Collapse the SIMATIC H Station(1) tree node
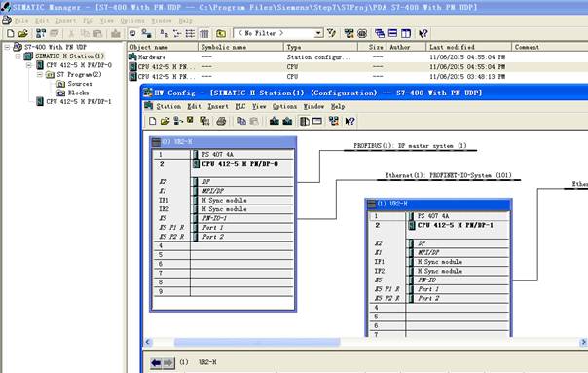Screen dimensions: 588x373 [18, 56]
